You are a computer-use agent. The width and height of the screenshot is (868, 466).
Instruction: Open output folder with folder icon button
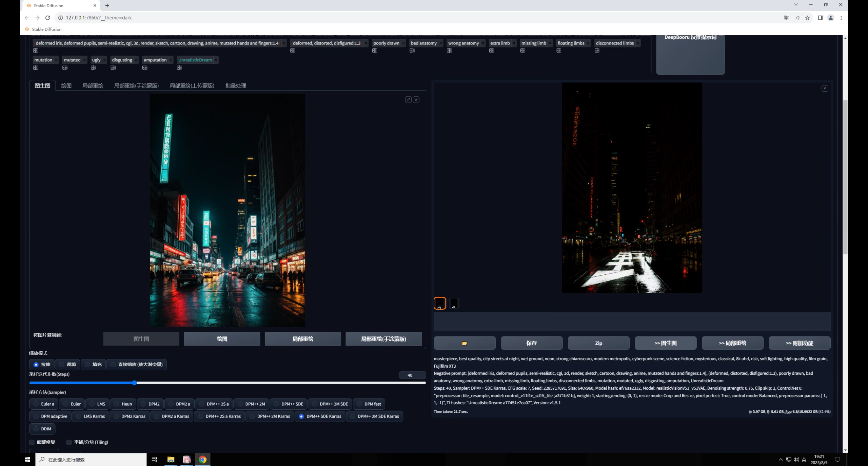coord(464,343)
